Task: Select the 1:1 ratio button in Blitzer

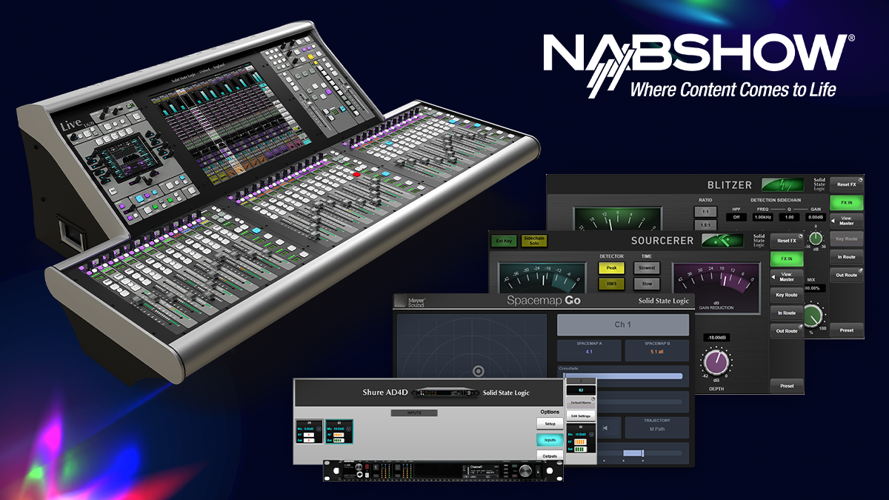Action: (705, 211)
